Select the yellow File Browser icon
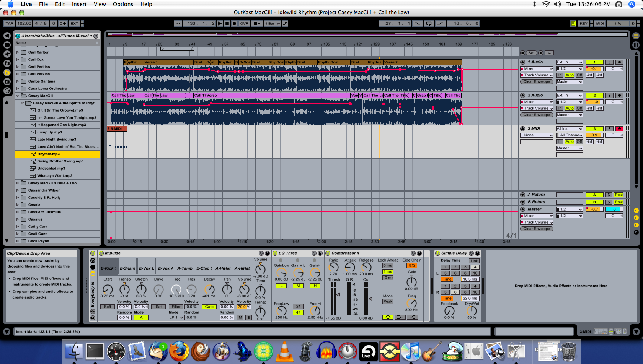The image size is (643, 364). coord(7,72)
